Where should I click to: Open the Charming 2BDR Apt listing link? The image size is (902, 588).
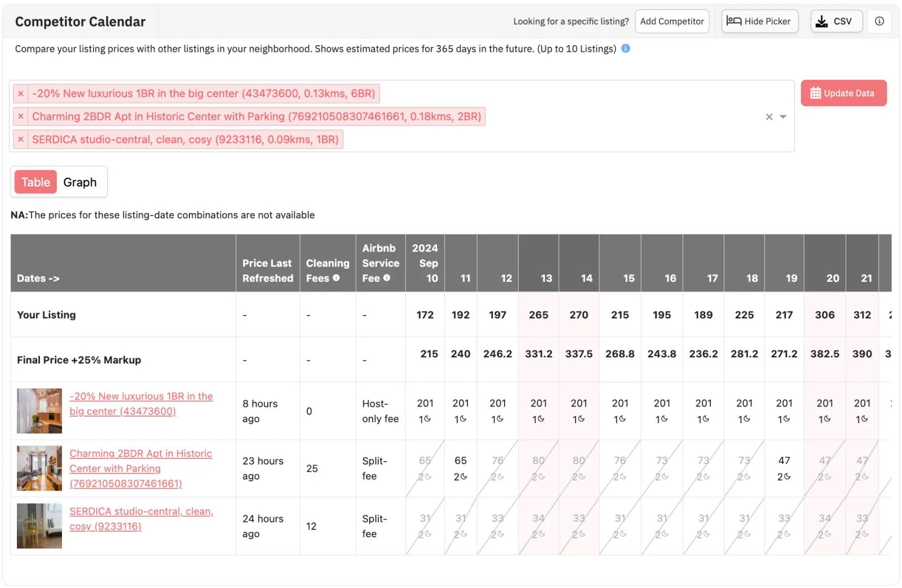pos(141,468)
